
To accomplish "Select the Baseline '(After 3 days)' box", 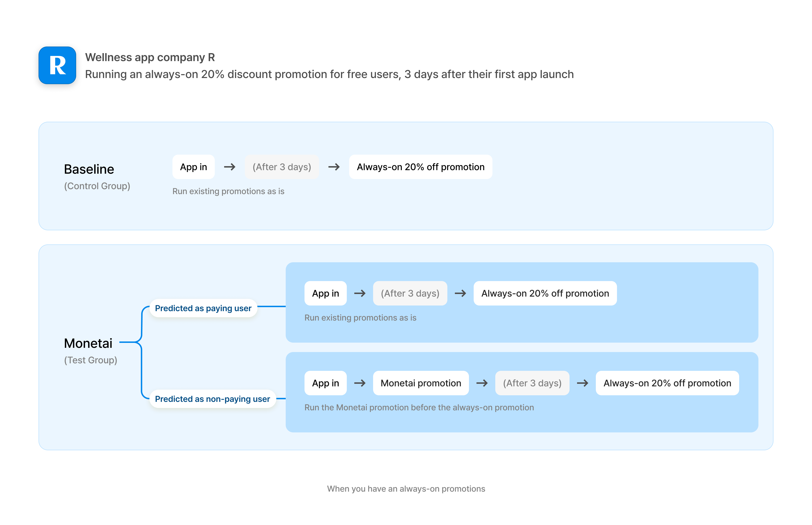I will click(281, 167).
